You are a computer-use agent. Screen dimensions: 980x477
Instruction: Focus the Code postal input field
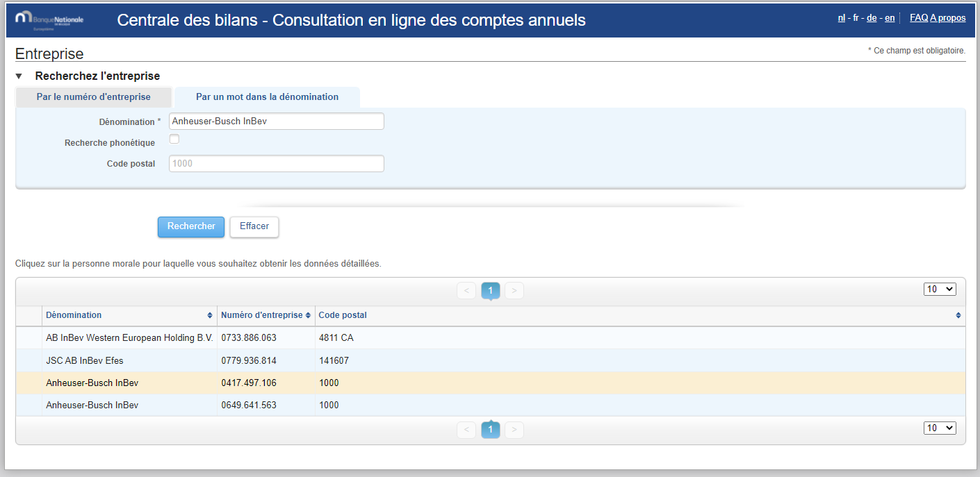coord(277,164)
